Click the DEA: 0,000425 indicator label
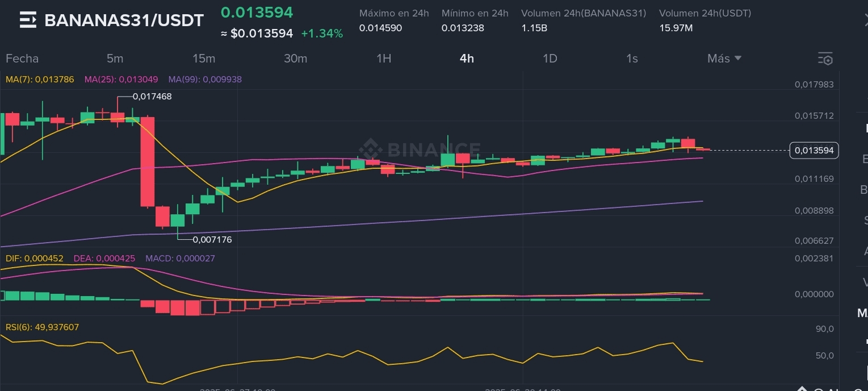The width and height of the screenshot is (868, 391). [x=104, y=259]
